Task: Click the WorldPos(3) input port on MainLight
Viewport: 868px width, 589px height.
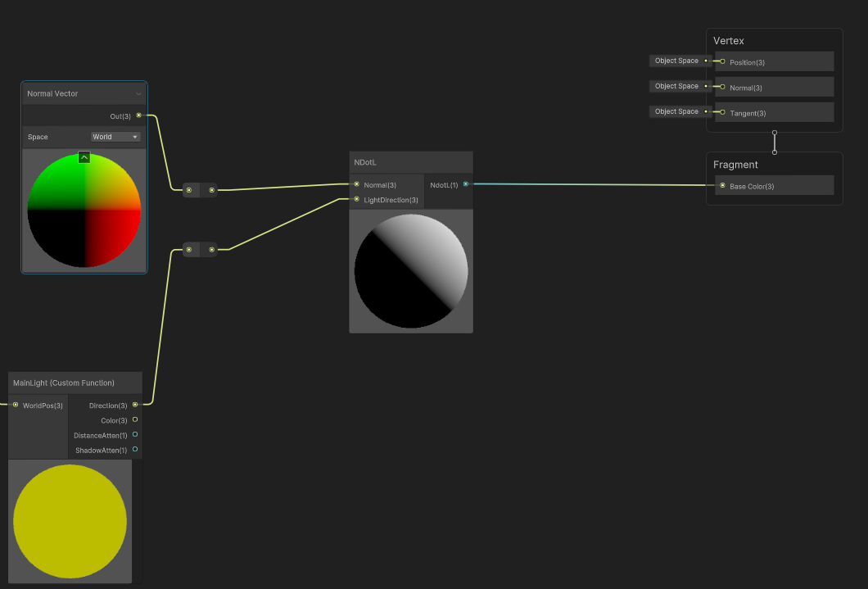Action: point(16,405)
